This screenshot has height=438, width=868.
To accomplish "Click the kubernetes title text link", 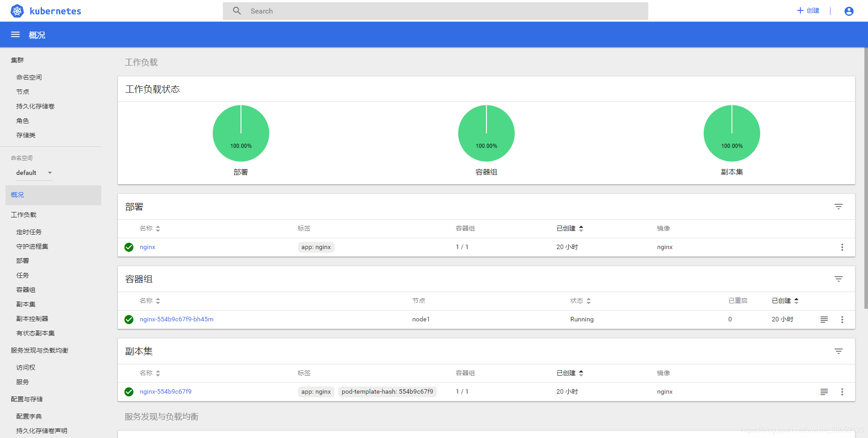I will point(55,11).
